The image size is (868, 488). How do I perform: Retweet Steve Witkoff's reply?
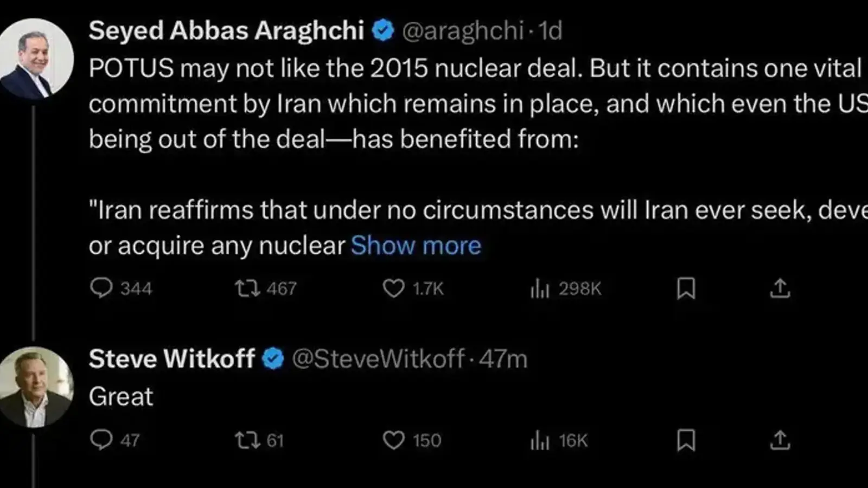[259, 440]
